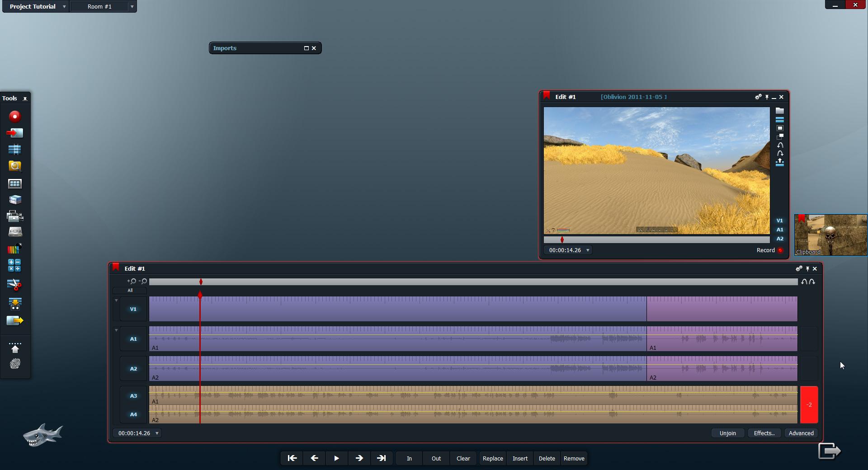Click the viewer scrub bar position marker

[x=562, y=240]
